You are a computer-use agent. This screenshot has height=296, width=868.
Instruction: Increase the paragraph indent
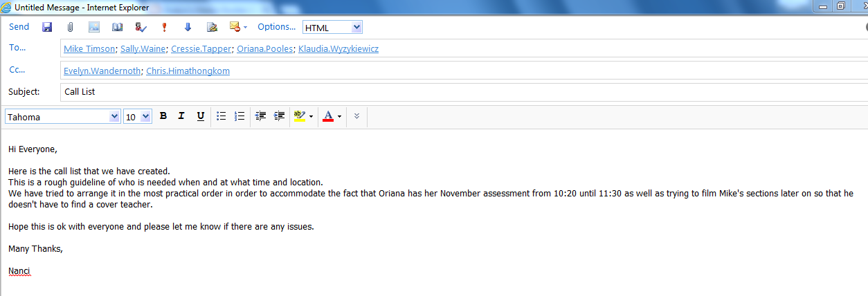(x=279, y=116)
